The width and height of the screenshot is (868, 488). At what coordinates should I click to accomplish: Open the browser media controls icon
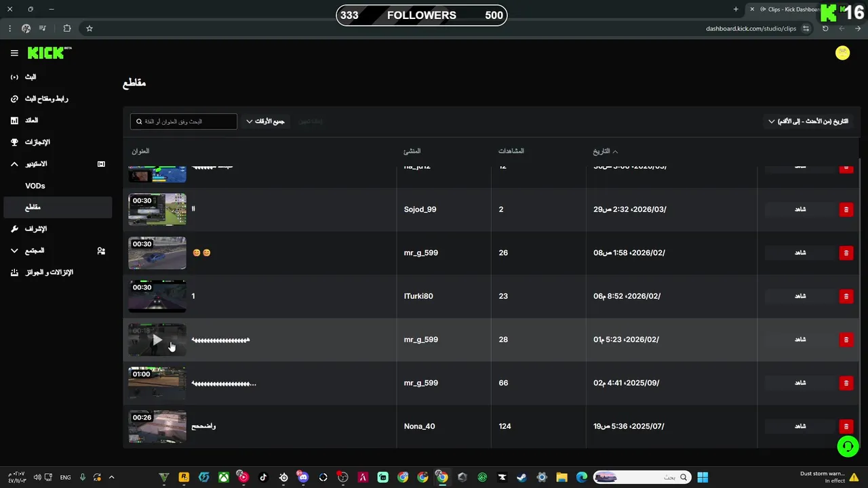coord(43,28)
